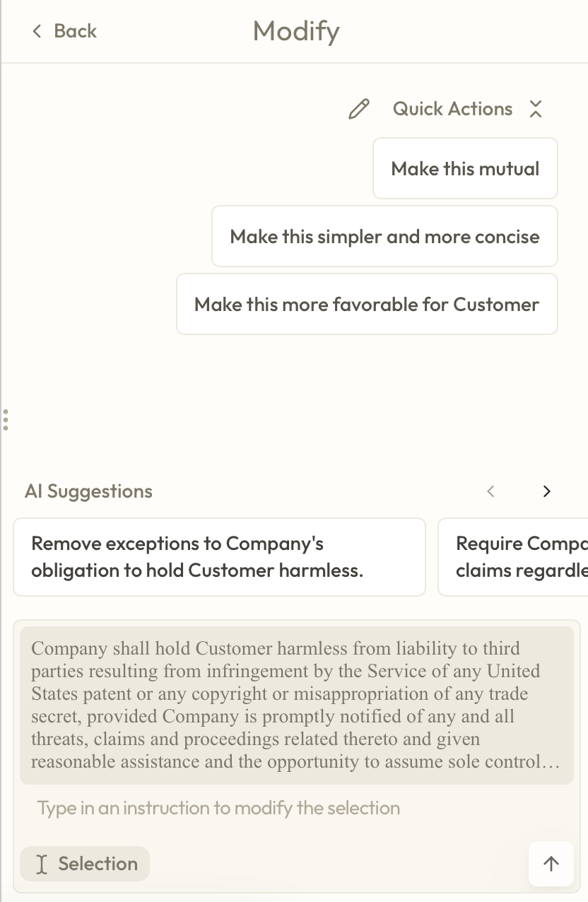This screenshot has width=588, height=902.
Task: Pick the Remove exceptions suggestion card
Action: pos(219,556)
